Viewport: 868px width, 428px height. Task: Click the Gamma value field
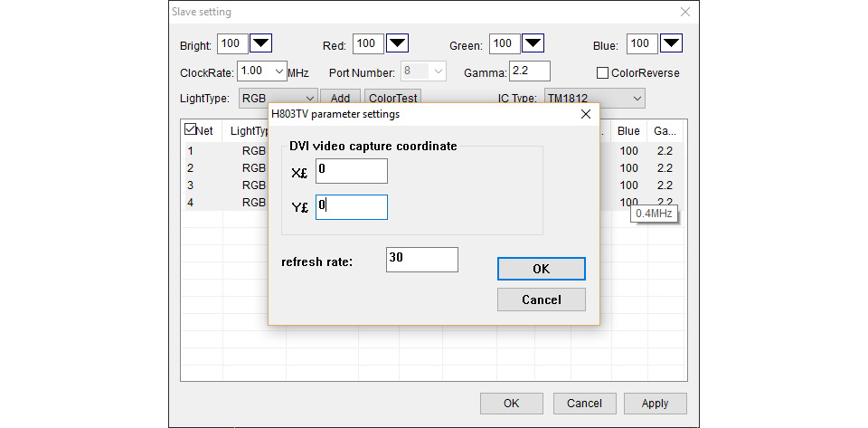[x=530, y=71]
